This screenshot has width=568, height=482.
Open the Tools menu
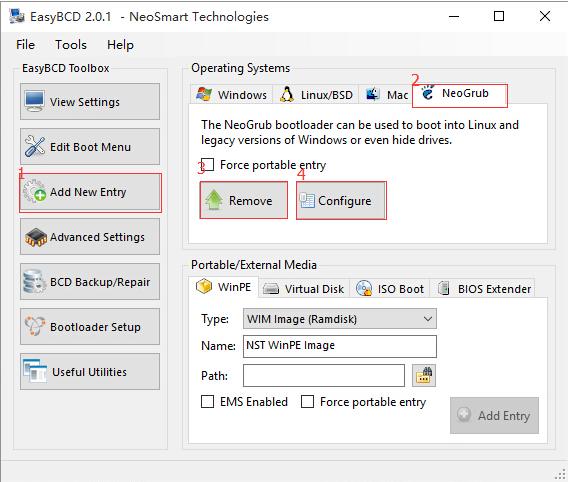(x=71, y=45)
